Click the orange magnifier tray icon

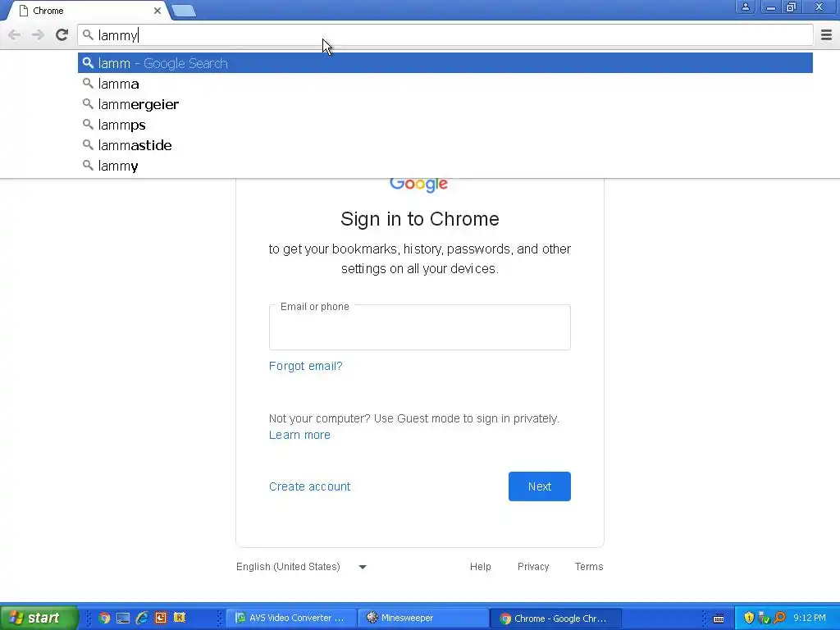click(779, 618)
